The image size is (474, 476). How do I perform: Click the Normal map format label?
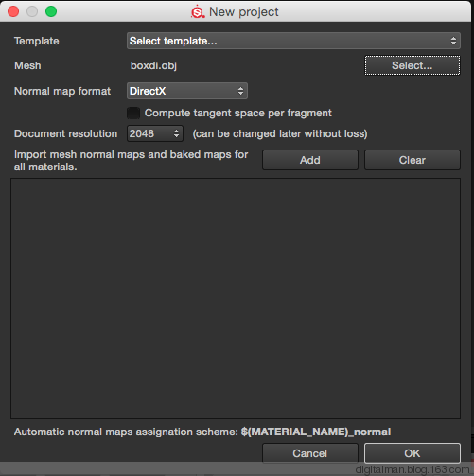tap(62, 91)
